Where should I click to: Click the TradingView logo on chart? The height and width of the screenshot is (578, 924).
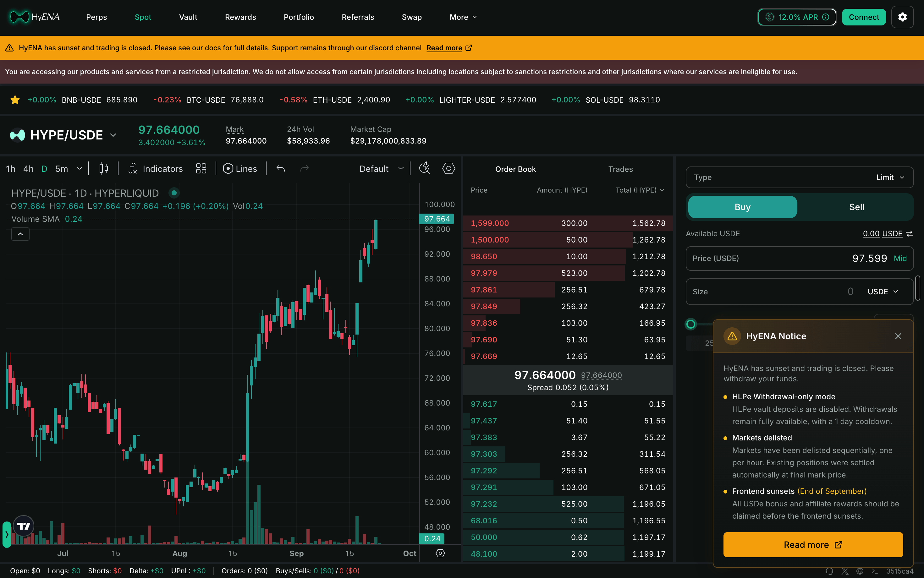pos(24,526)
